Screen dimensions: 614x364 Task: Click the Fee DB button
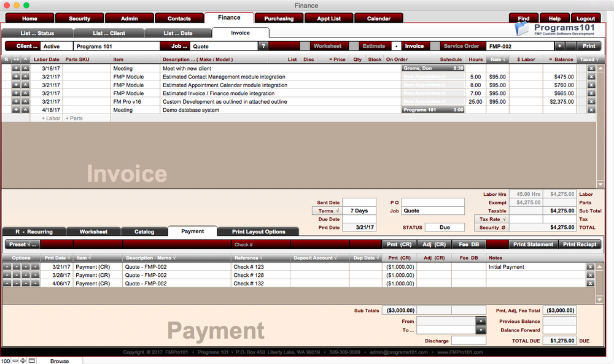tap(468, 244)
